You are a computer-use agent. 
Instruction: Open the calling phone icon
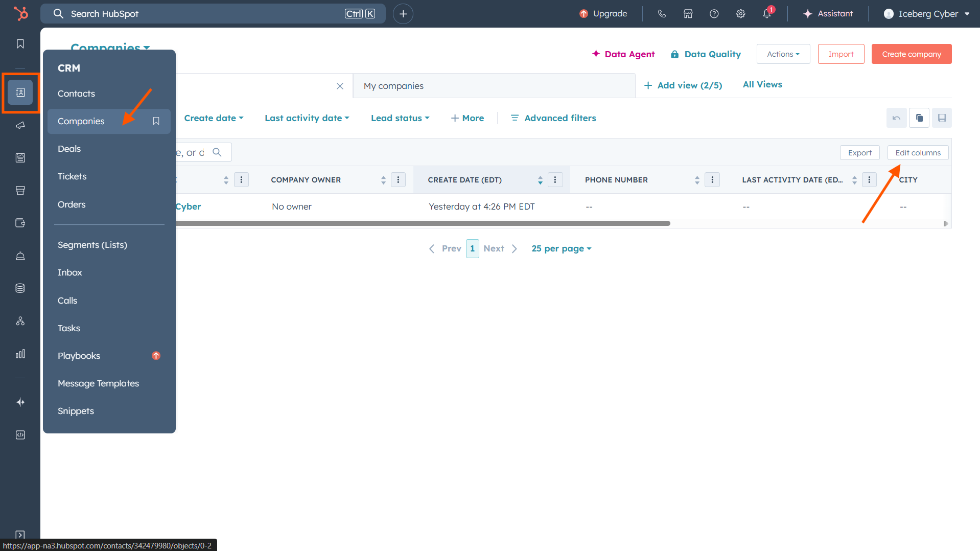662,14
